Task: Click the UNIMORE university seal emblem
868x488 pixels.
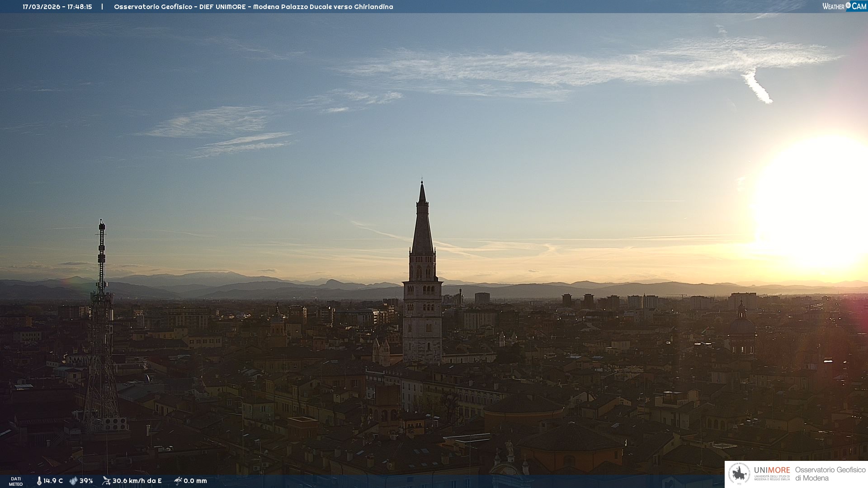Action: pyautogui.click(x=740, y=474)
